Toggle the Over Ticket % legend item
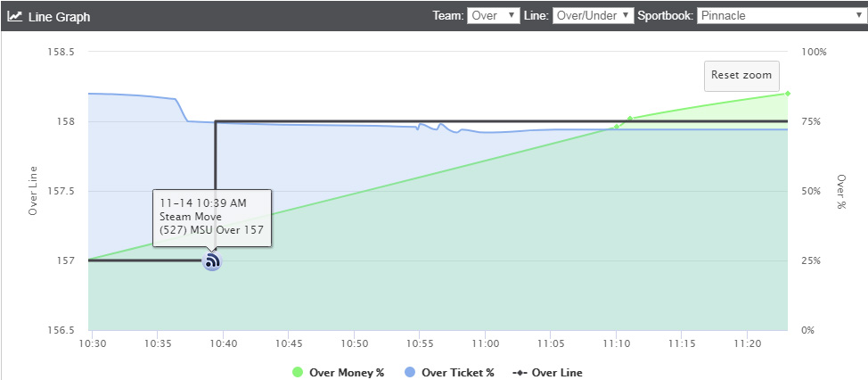This screenshot has width=868, height=380. [448, 373]
